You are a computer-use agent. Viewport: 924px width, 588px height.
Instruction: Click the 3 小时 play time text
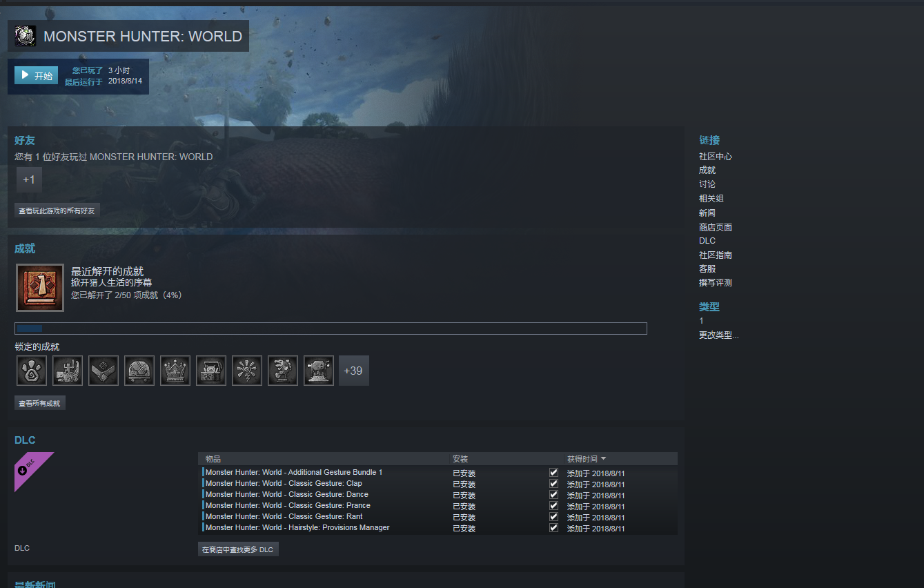tap(119, 70)
